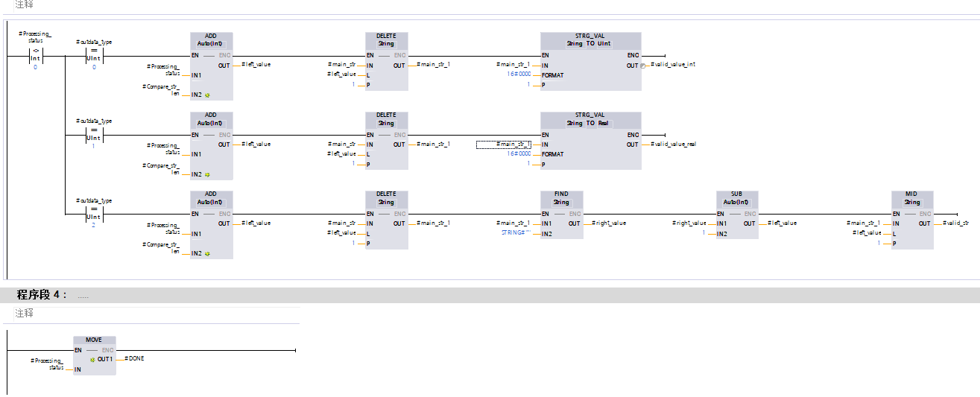
Task: Click the FIND block title
Action: point(561,194)
